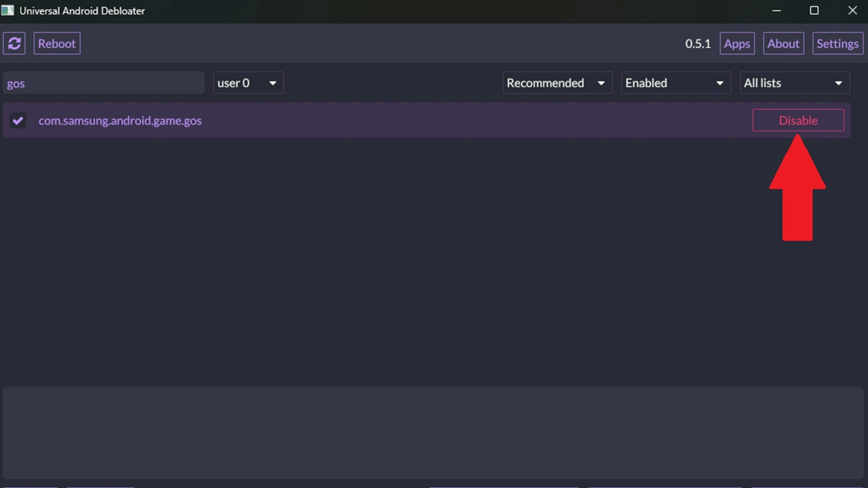Close the Universal Android Debloater window
The height and width of the screenshot is (488, 868).
tap(852, 11)
